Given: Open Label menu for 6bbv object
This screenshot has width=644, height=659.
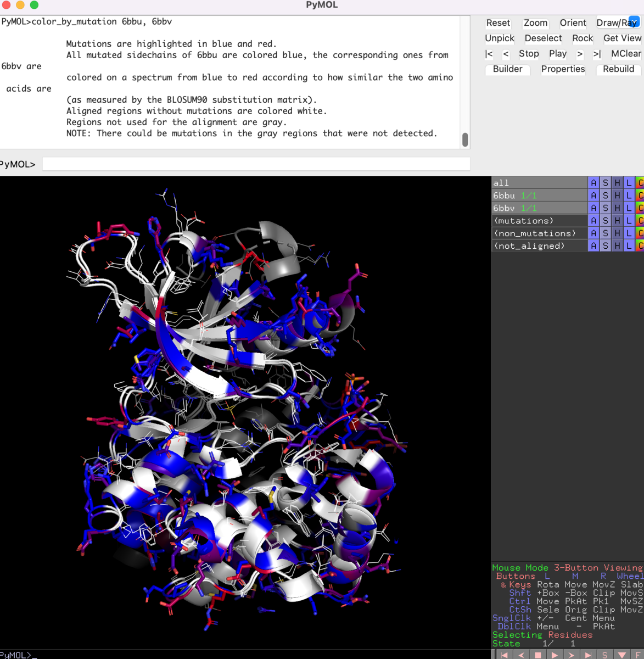Looking at the screenshot, I should 629,208.
